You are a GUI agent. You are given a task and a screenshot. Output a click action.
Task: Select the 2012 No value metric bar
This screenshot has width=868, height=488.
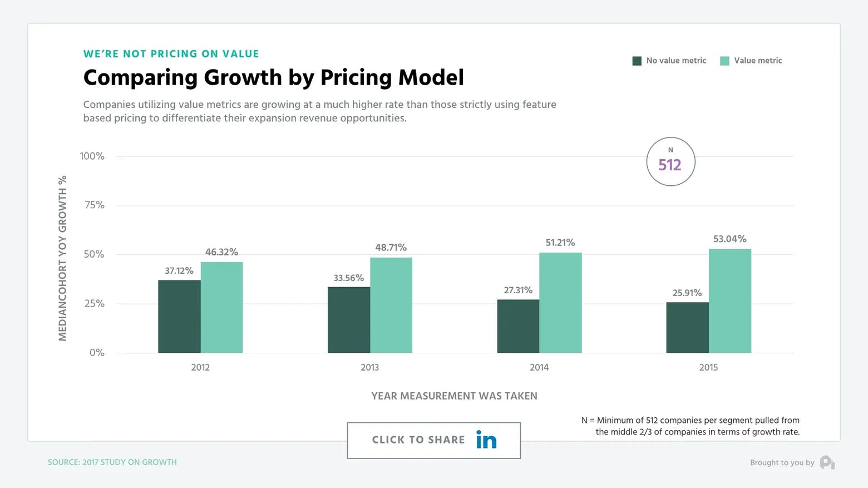click(179, 316)
